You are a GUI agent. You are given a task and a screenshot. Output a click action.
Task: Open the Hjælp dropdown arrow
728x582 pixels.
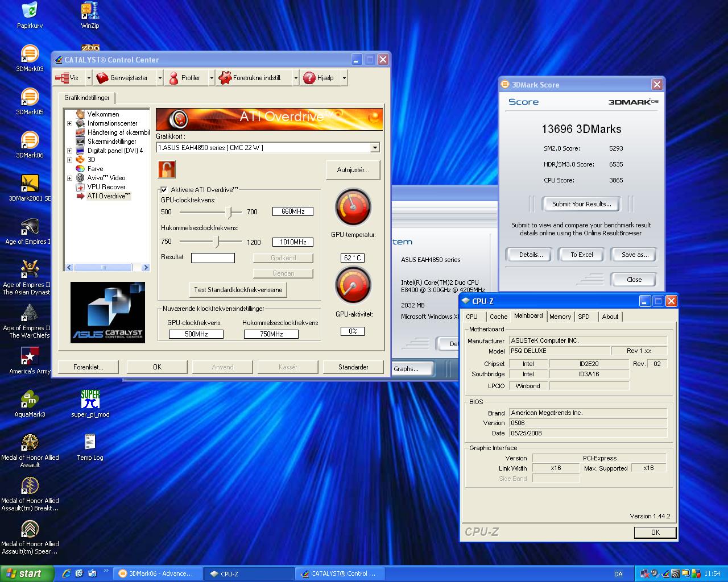tap(344, 78)
